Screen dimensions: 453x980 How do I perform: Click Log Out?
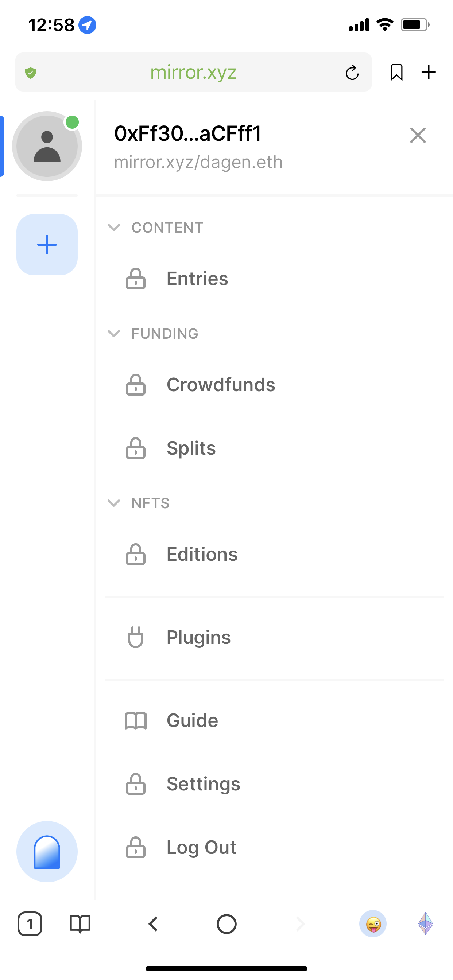coord(201,848)
